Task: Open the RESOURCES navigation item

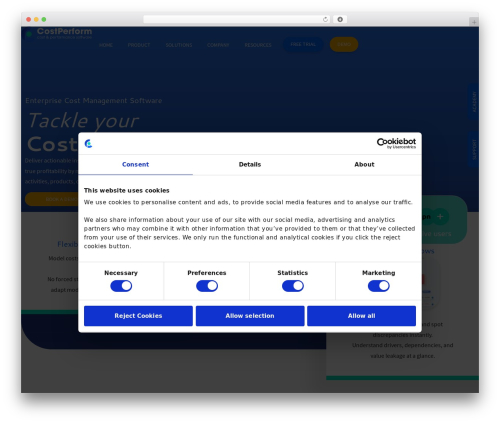Action: (x=258, y=45)
